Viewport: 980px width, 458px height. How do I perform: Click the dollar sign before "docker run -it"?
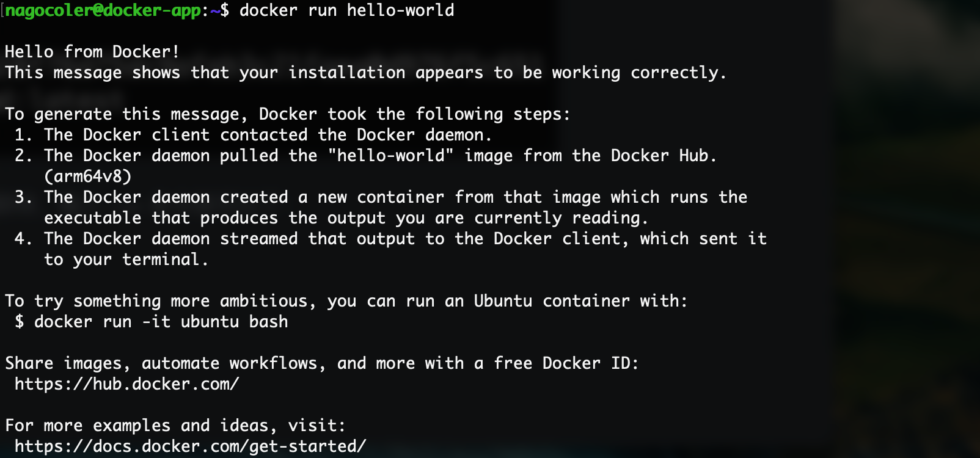pyautogui.click(x=20, y=322)
